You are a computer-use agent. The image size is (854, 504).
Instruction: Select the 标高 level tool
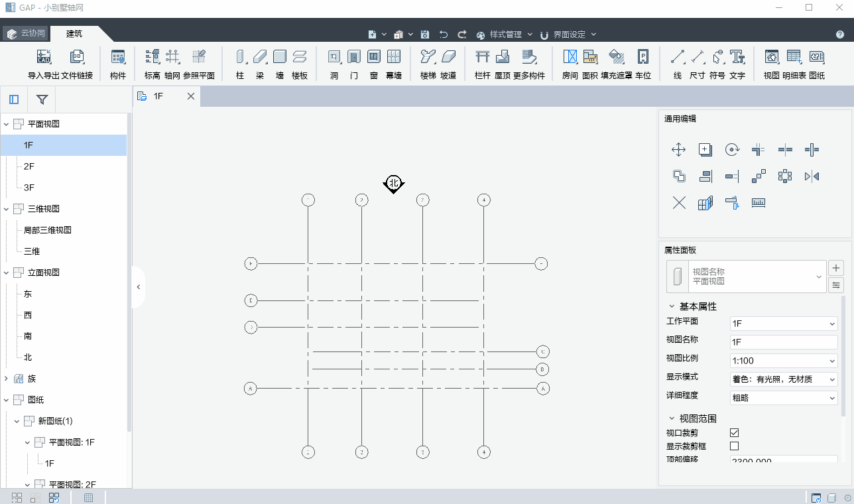[x=152, y=64]
